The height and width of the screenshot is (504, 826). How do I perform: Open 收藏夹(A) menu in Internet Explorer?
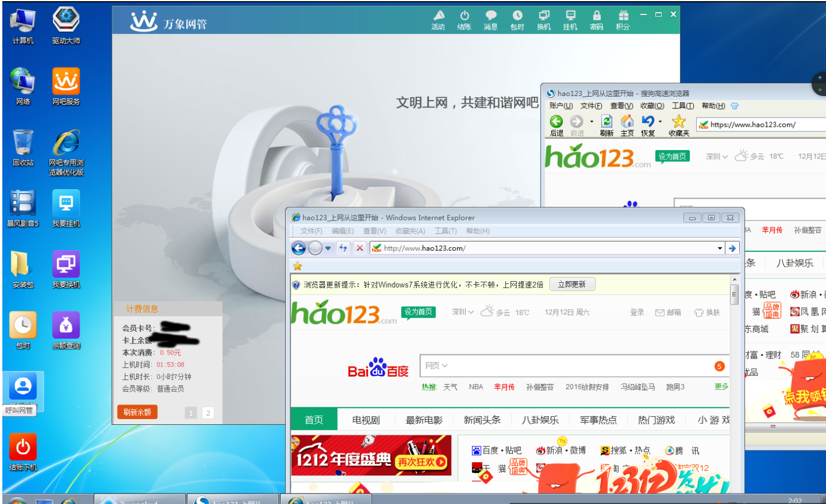[410, 231]
